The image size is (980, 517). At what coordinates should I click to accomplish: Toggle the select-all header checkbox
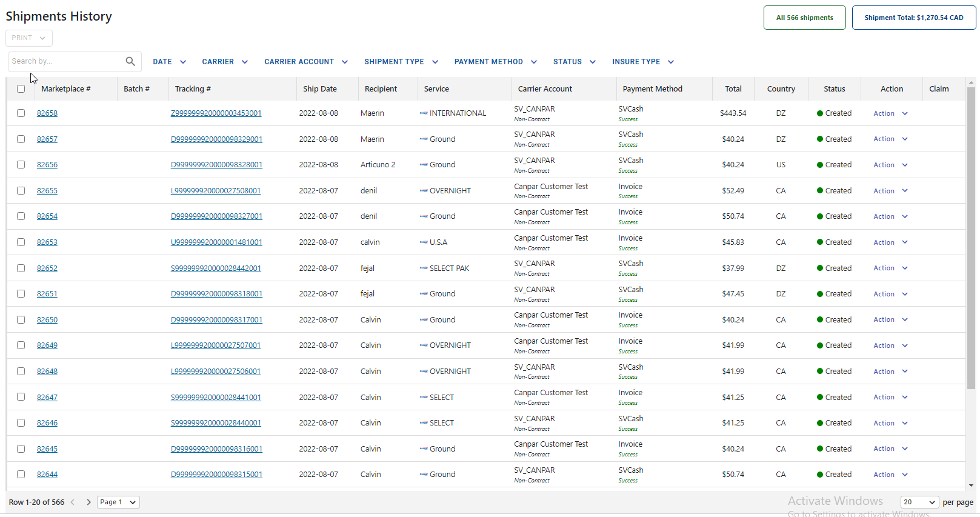click(21, 88)
